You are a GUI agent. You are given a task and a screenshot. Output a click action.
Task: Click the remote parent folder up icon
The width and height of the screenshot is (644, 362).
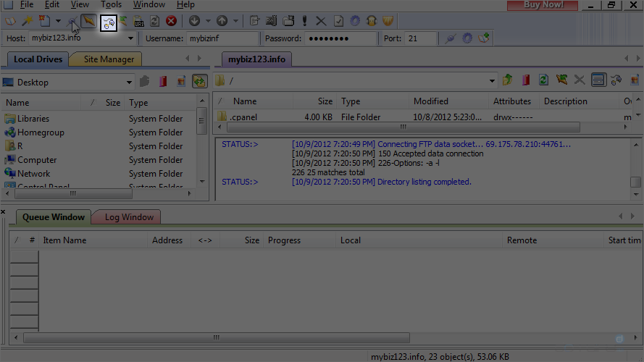point(507,80)
